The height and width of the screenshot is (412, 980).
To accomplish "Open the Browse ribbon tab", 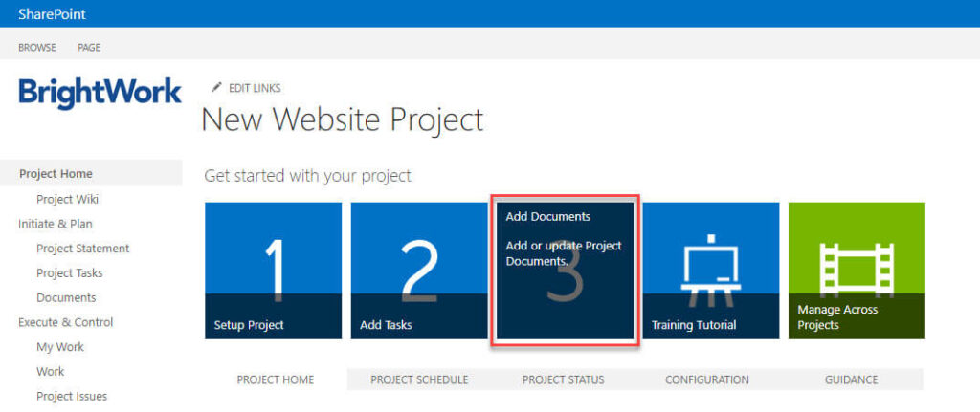I will [37, 48].
